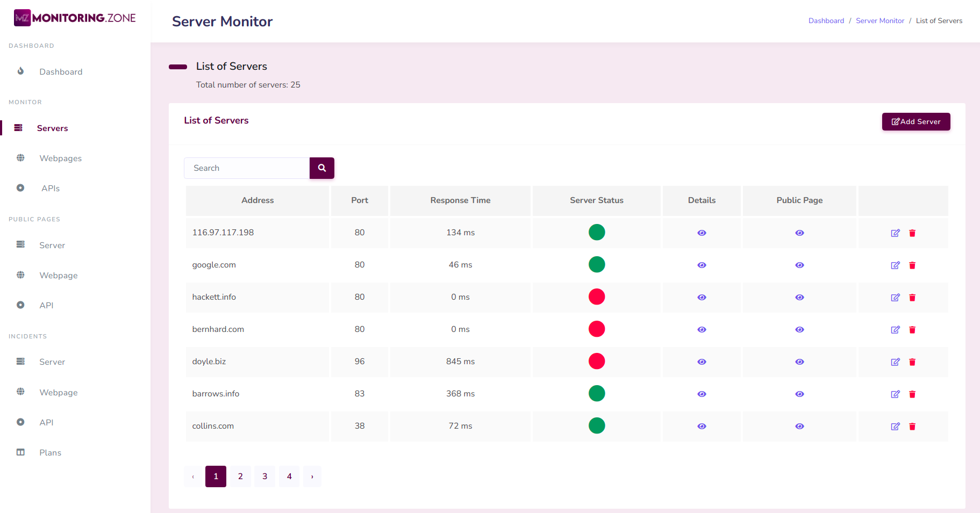Follow the Dashboard breadcrumb link
Viewport: 980px width, 513px height.
(826, 21)
